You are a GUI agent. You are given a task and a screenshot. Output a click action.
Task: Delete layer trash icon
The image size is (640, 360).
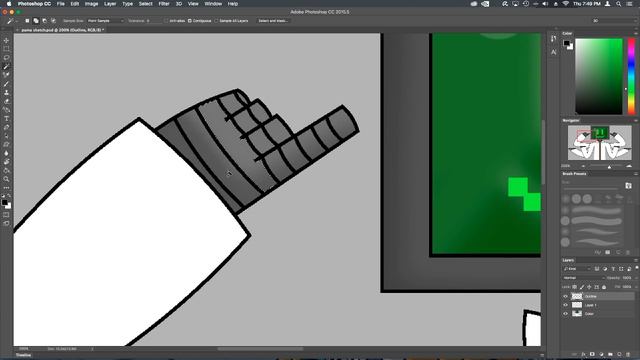point(628,354)
